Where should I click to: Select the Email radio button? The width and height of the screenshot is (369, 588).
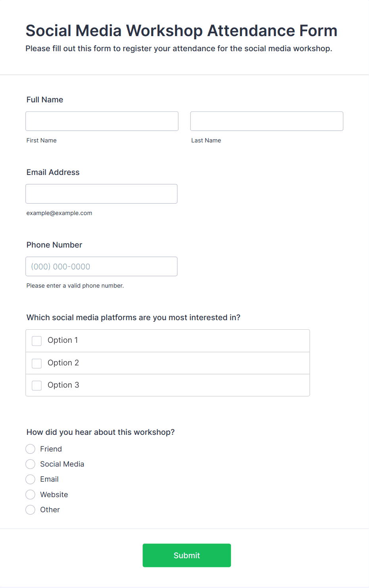point(30,479)
